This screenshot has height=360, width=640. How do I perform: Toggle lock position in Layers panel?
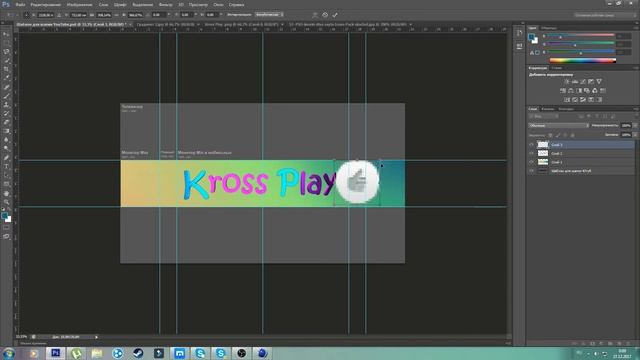click(565, 135)
